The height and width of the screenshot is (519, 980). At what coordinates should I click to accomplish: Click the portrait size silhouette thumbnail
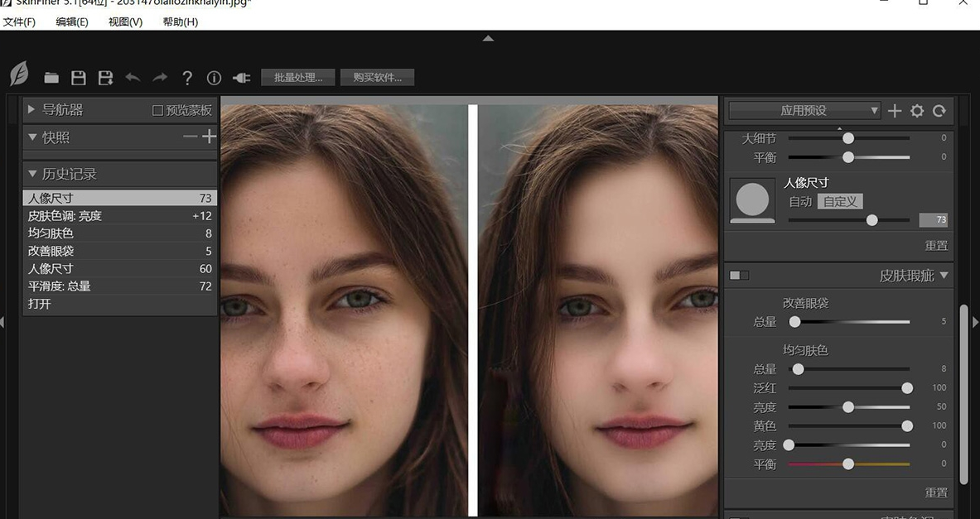[x=752, y=201]
